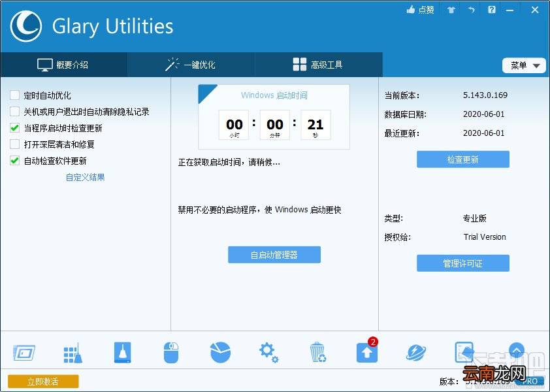Open the disk space analyzer pie icon
Viewport: 550px width, 392px height.
(x=220, y=352)
